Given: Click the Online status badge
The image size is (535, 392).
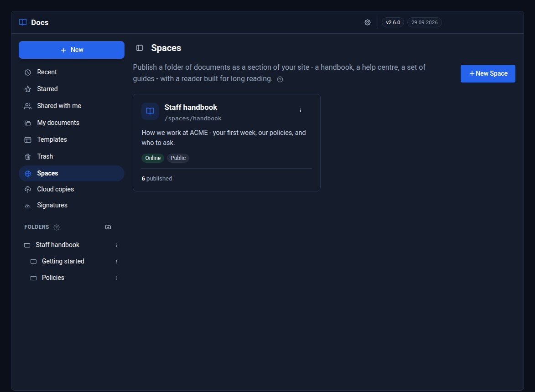Looking at the screenshot, I should (x=153, y=158).
